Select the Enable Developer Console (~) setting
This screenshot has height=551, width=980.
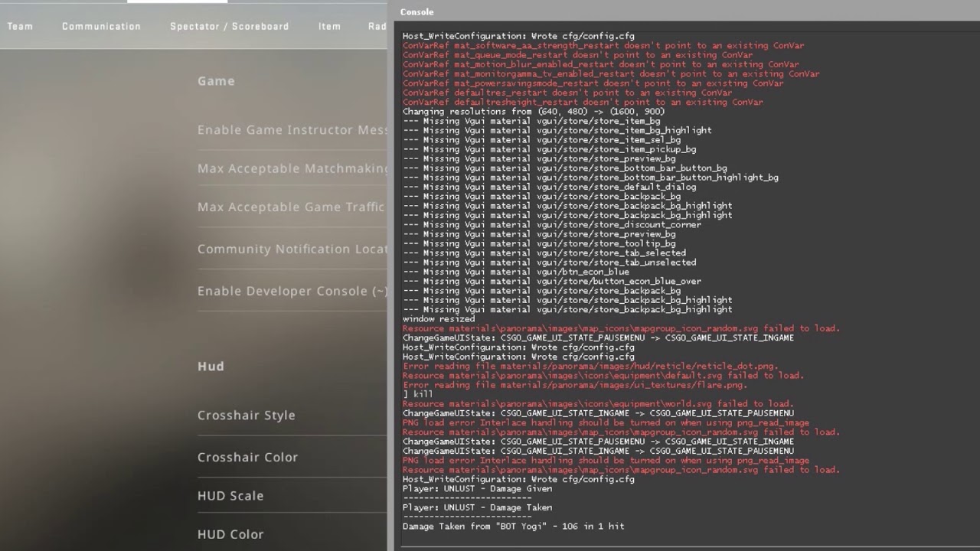pos(292,291)
